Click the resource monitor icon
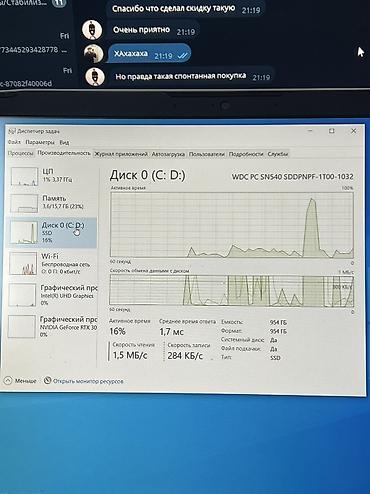Screen dimensions: 370x494 (x=48, y=380)
